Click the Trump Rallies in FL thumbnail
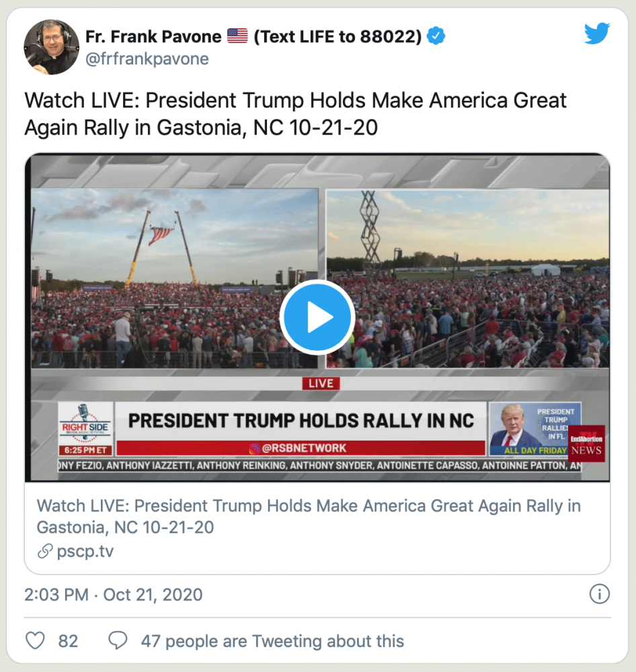The width and height of the screenshot is (636, 672). tap(534, 429)
